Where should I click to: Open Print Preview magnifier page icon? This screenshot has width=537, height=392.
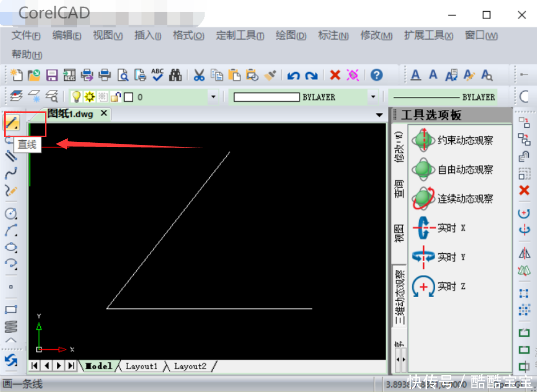[122, 75]
